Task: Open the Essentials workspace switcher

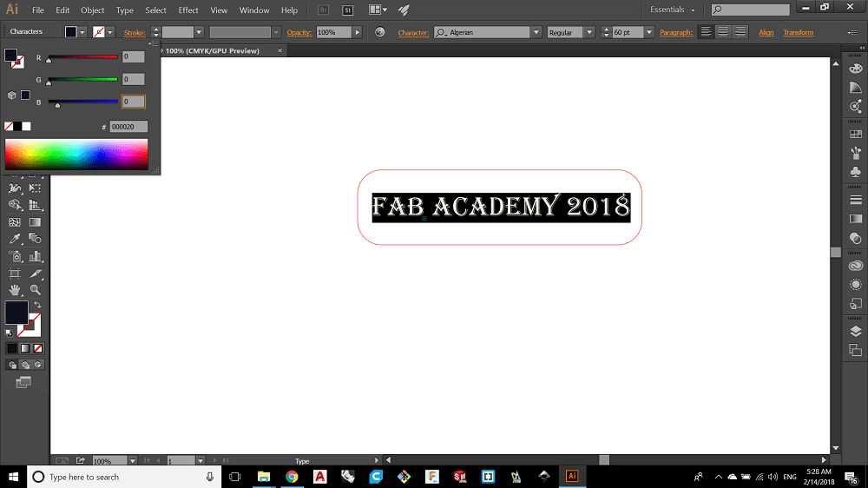Action: coord(672,10)
